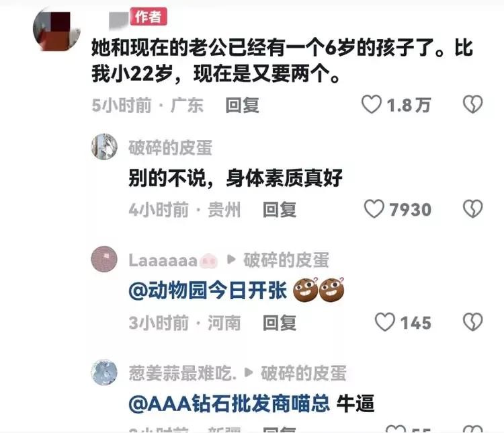
Task: Dislike the author's comment via broken heart
Action: (473, 104)
